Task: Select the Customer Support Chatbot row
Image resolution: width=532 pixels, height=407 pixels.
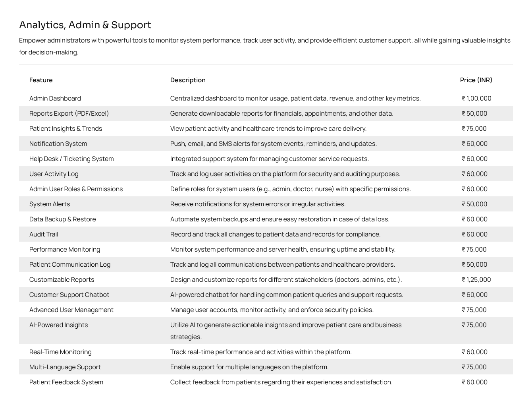Action: [x=266, y=295]
